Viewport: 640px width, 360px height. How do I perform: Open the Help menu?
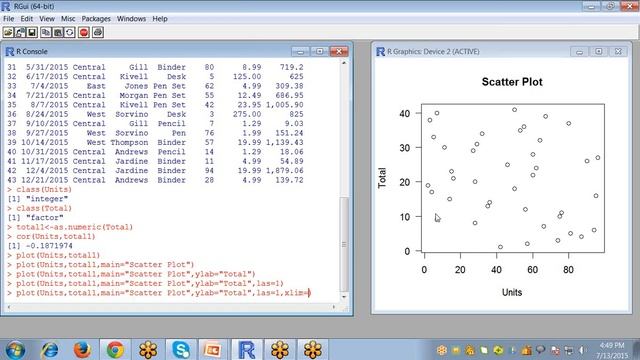[x=160, y=19]
